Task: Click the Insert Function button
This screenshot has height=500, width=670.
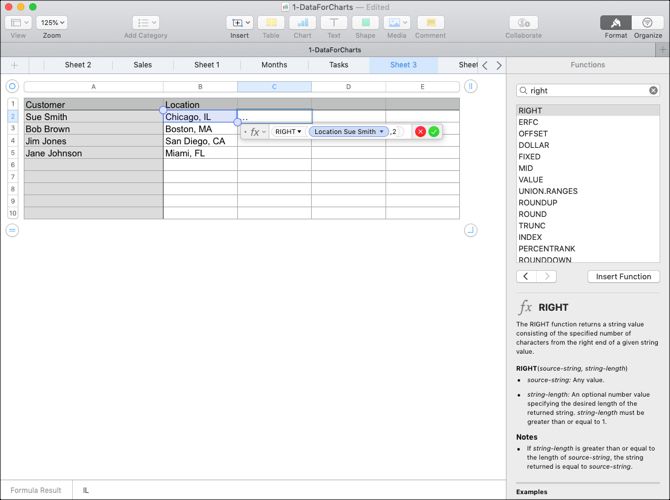Action: click(623, 276)
